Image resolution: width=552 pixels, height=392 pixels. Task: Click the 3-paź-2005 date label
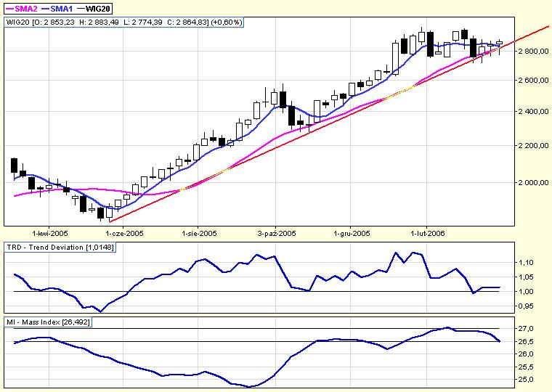pos(277,233)
